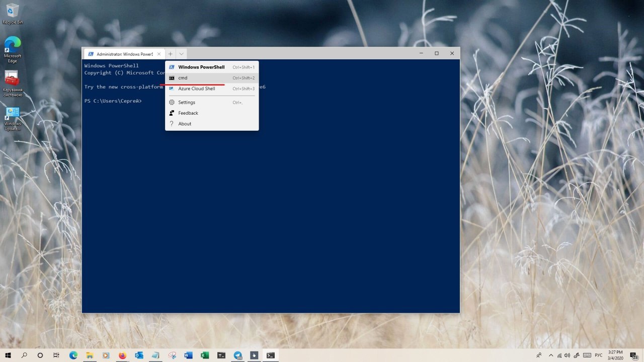Open the Action Center notifications icon
644x362 pixels.
click(x=634, y=355)
